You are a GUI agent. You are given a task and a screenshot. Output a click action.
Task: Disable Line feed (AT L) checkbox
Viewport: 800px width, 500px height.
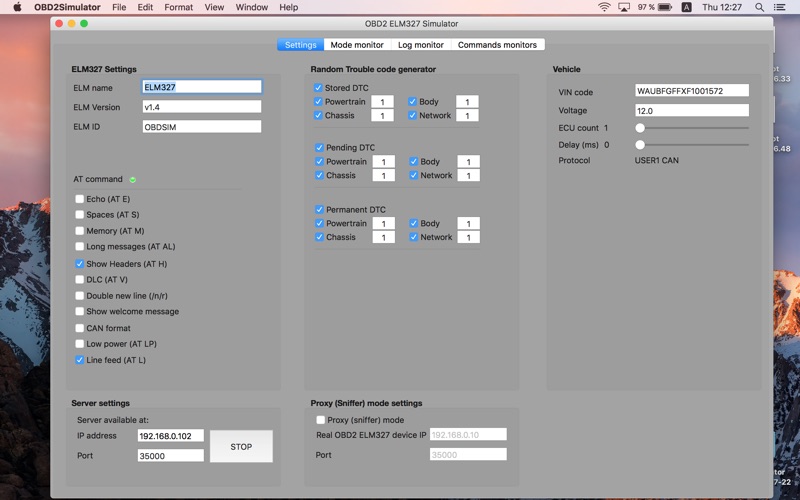(80, 360)
